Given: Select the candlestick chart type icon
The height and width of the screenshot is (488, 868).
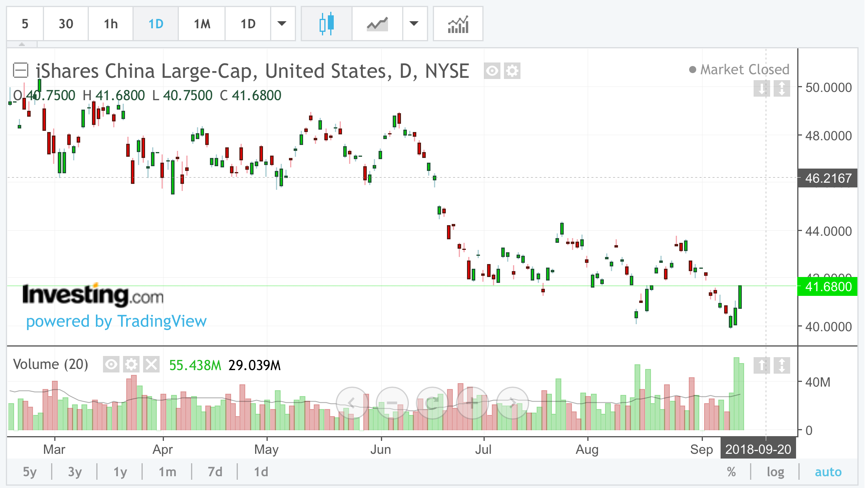Looking at the screenshot, I should coord(326,24).
